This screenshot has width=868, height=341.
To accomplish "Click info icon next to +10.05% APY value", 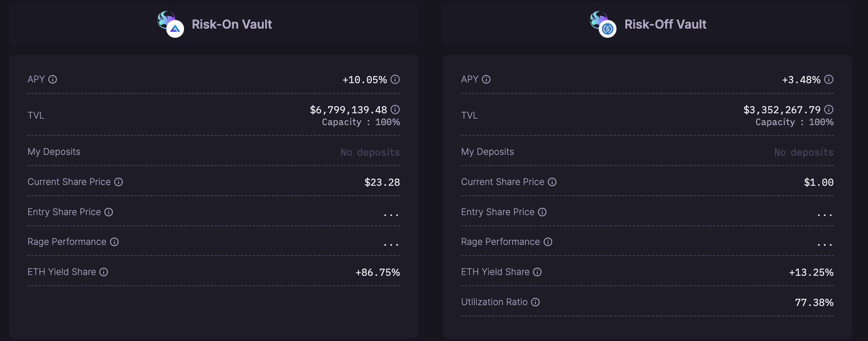I will tap(395, 79).
